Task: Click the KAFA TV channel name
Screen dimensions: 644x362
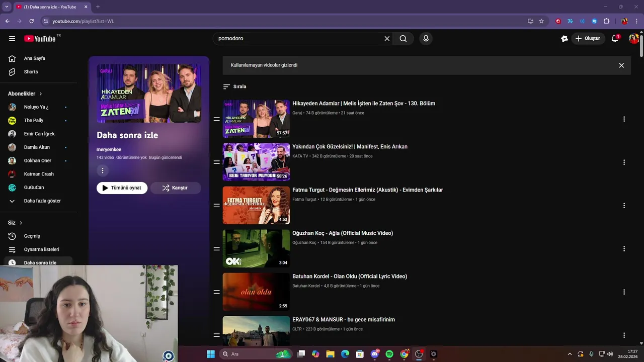Action: (300, 156)
